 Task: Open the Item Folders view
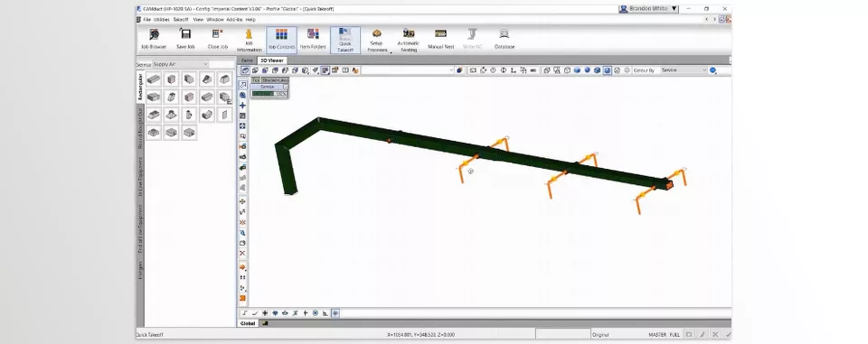tap(313, 39)
